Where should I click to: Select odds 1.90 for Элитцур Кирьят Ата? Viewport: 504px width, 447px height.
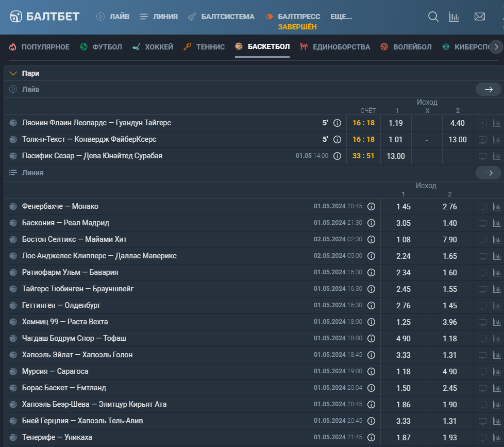(450, 404)
